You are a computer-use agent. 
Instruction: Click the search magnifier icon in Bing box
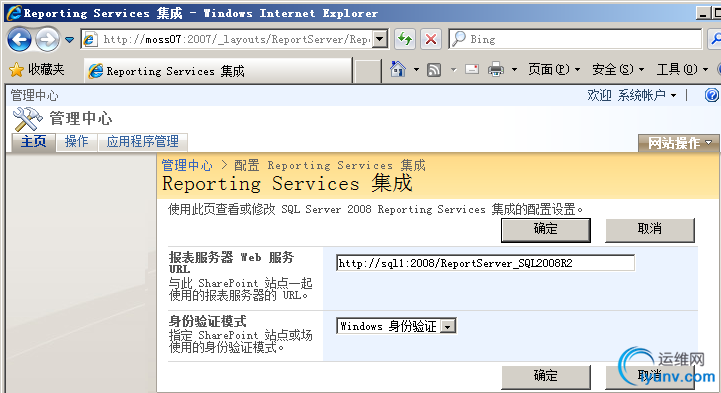click(458, 39)
